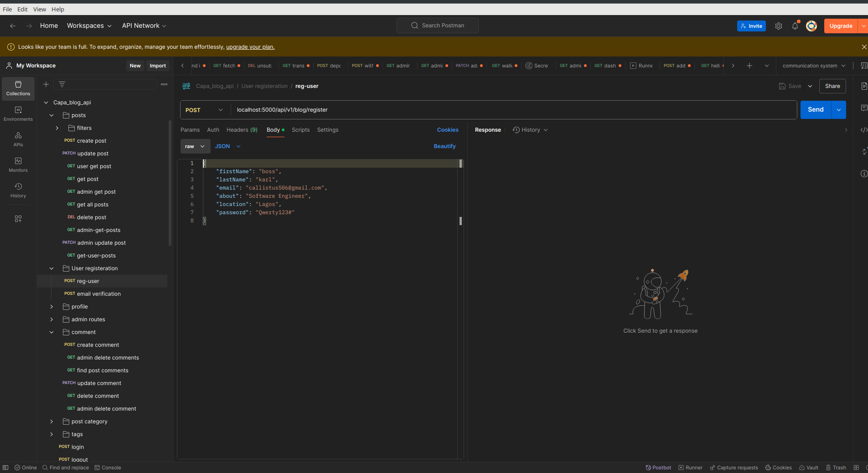
Task: Open Postbot in the status bar
Action: [658, 468]
